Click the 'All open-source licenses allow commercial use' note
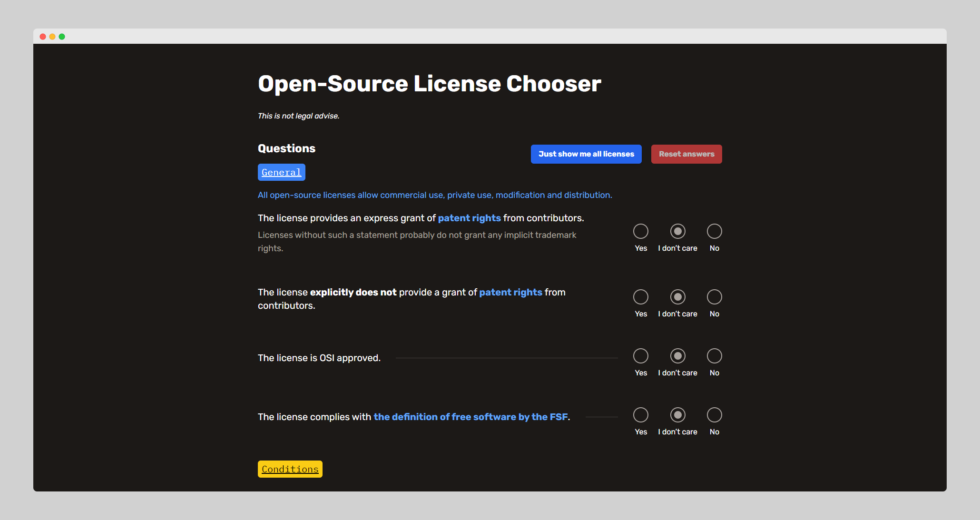 (435, 195)
